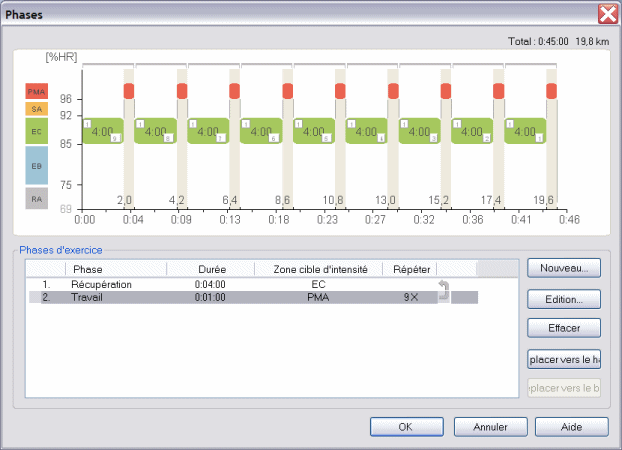Click the orange SA zone swatch
622x450 pixels.
click(36, 108)
